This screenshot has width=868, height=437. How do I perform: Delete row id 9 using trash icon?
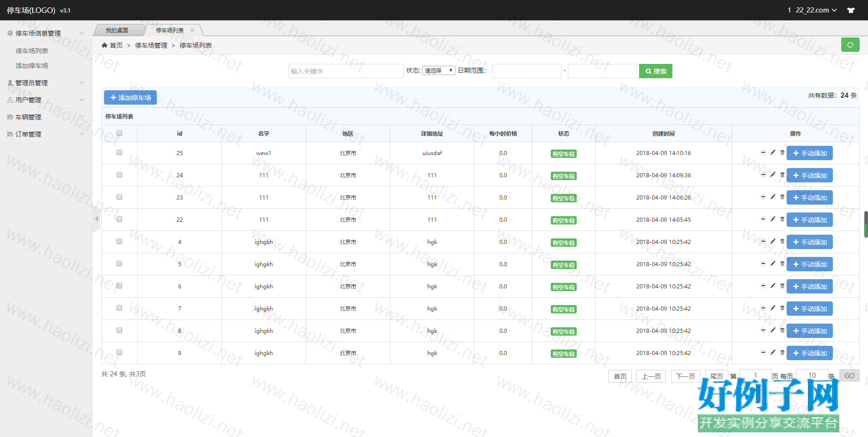(x=782, y=352)
